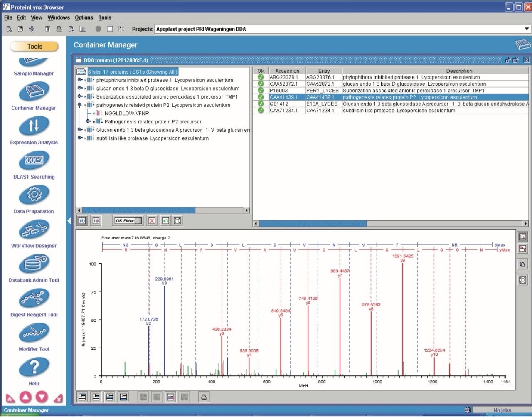This screenshot has width=532, height=417.
Task: Collapse sidebar using triangle handle
Action: (x=69, y=221)
